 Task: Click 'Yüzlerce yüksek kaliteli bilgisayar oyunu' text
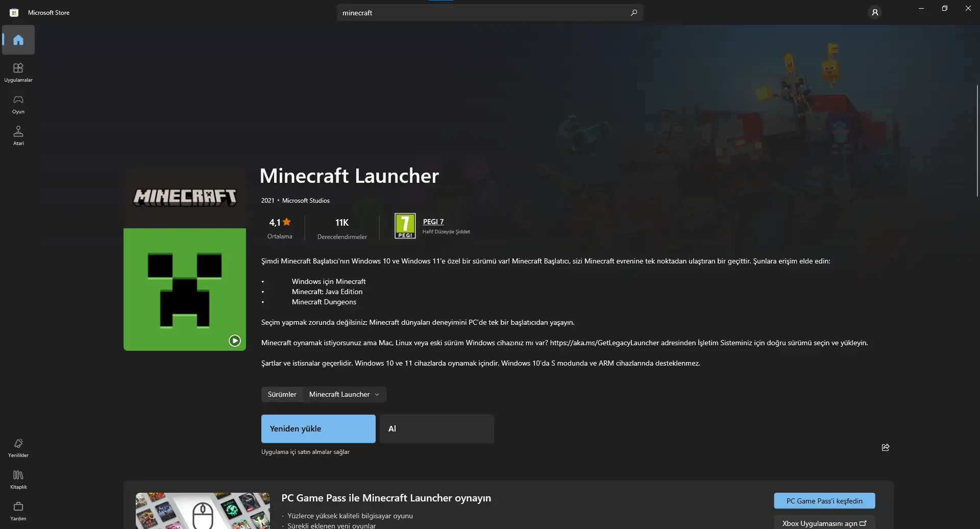tap(350, 516)
